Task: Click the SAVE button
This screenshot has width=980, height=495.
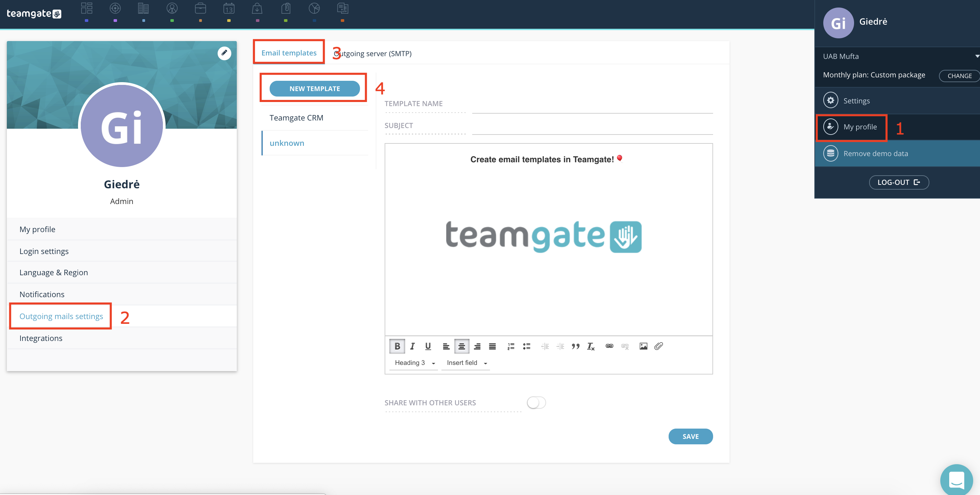Action: click(691, 436)
